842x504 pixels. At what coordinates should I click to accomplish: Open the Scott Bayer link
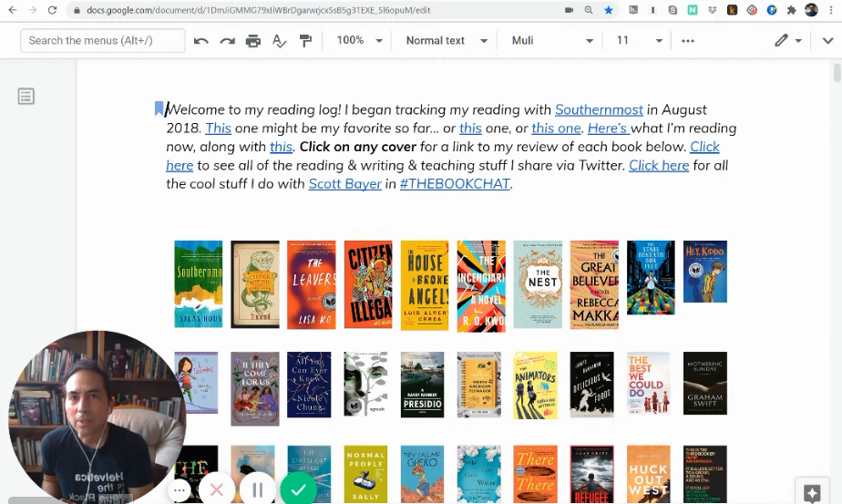[x=344, y=184]
